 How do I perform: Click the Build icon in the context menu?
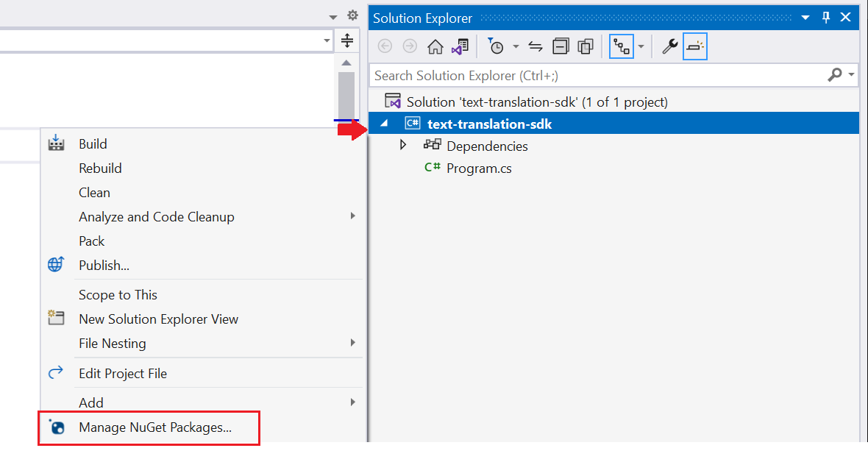click(x=56, y=143)
